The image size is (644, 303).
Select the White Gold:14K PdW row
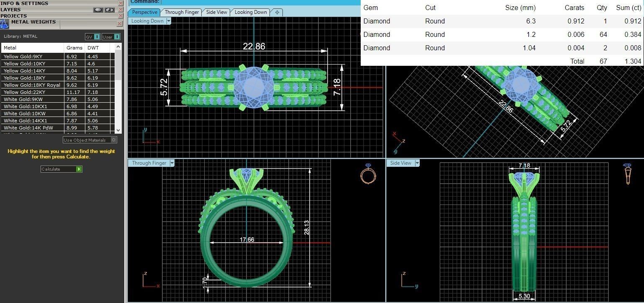coord(58,128)
